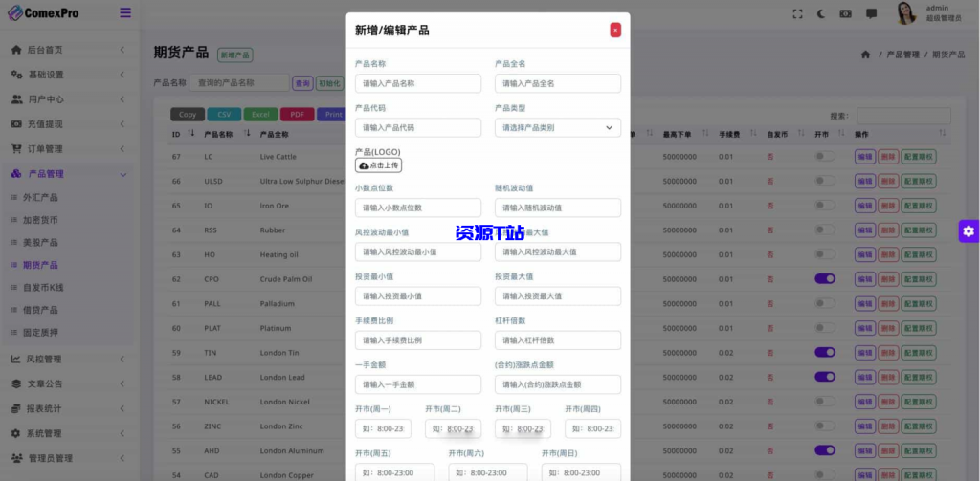
Task: Collapse the 产品管理 sidebar section
Action: click(122, 174)
